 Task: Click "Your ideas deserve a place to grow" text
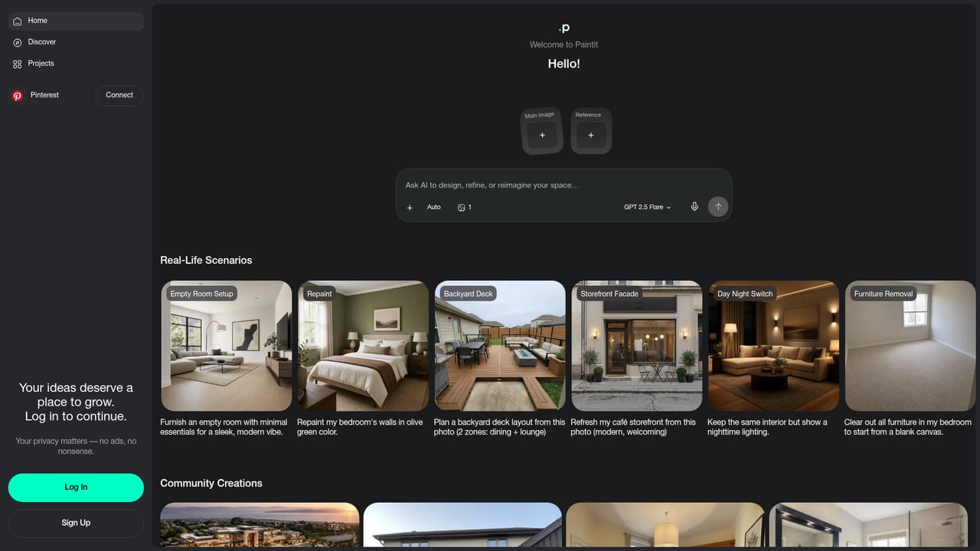(x=76, y=395)
